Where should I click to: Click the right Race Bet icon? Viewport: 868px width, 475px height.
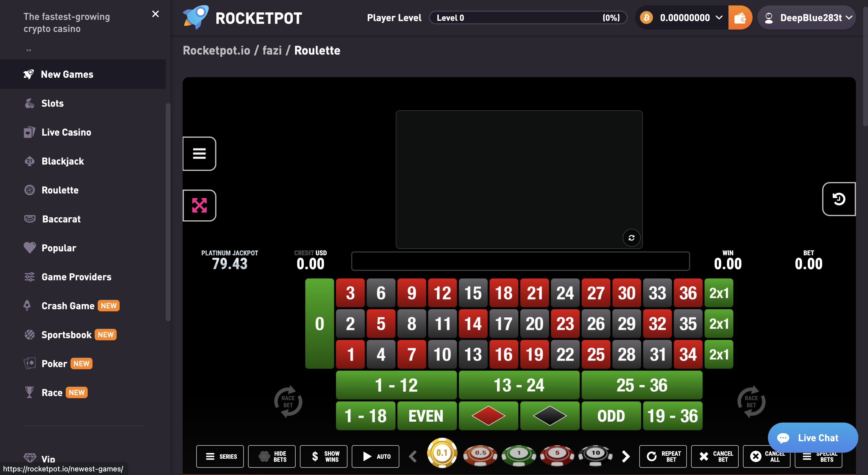[x=751, y=401]
